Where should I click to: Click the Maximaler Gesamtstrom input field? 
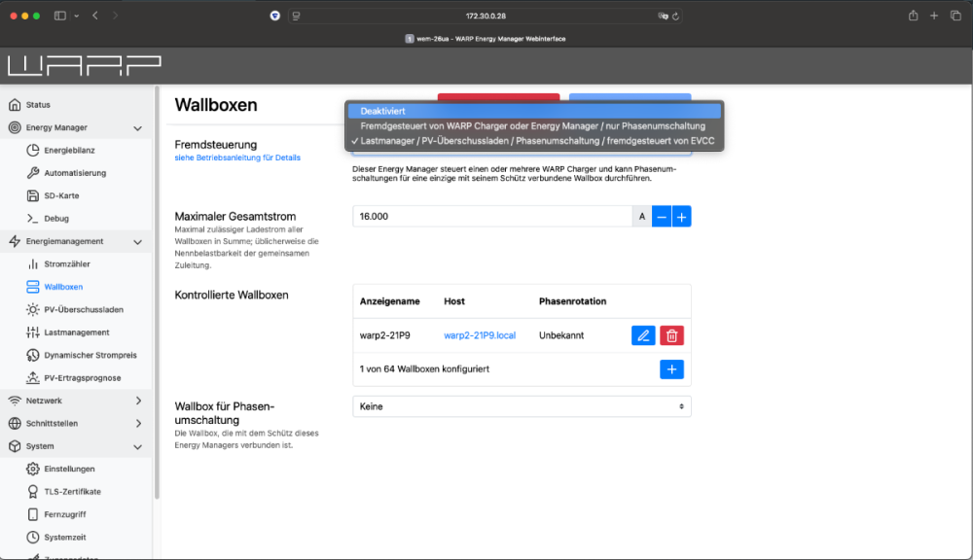pos(491,217)
